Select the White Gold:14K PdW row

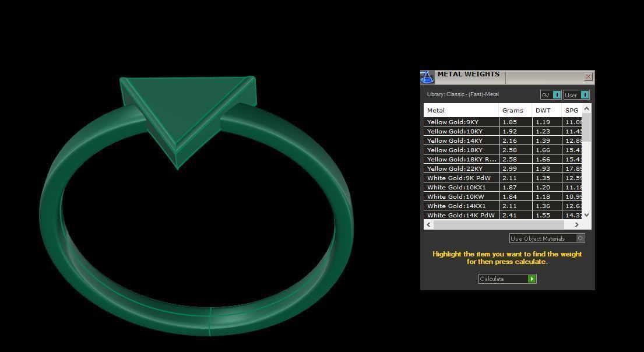[503, 215]
